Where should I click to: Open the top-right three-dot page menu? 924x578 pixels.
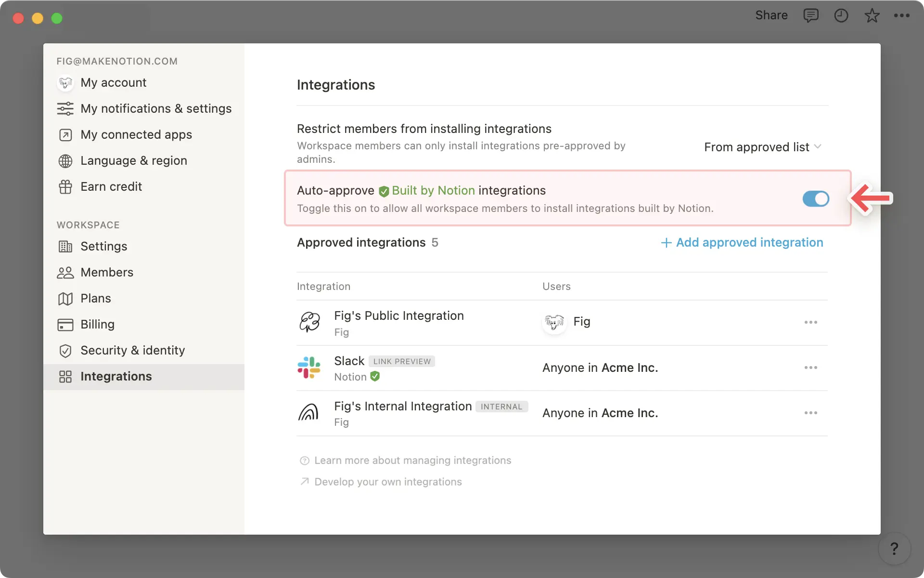(x=901, y=15)
